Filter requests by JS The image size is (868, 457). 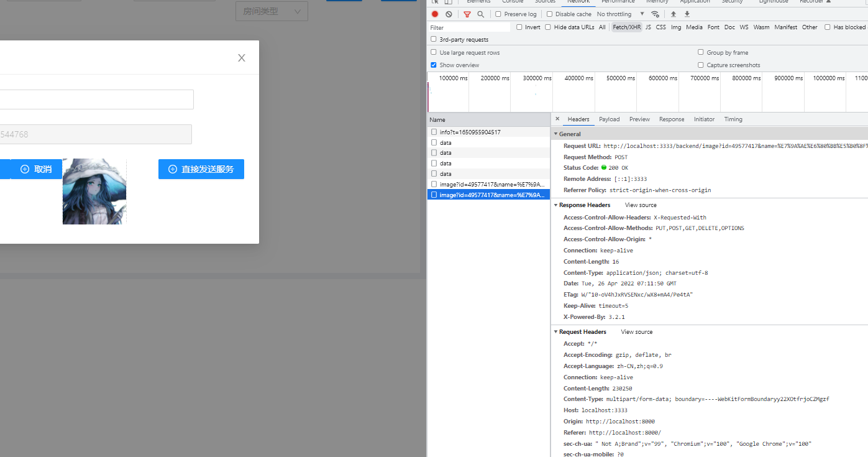(648, 27)
